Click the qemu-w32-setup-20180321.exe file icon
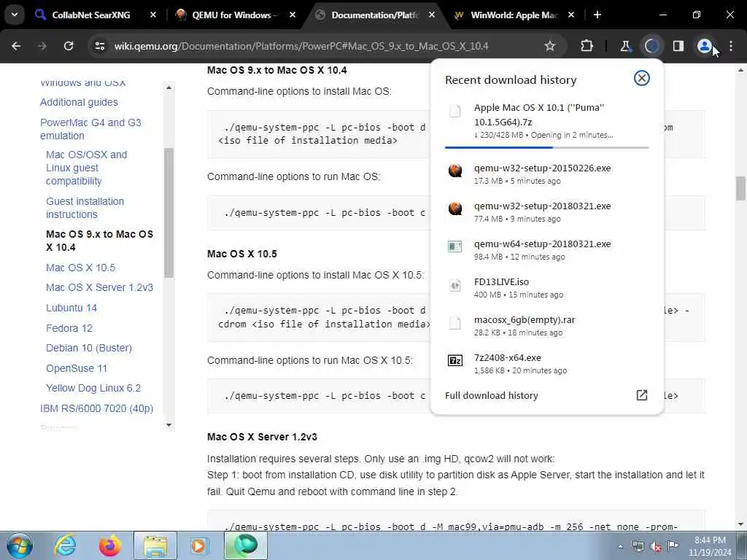 point(455,209)
